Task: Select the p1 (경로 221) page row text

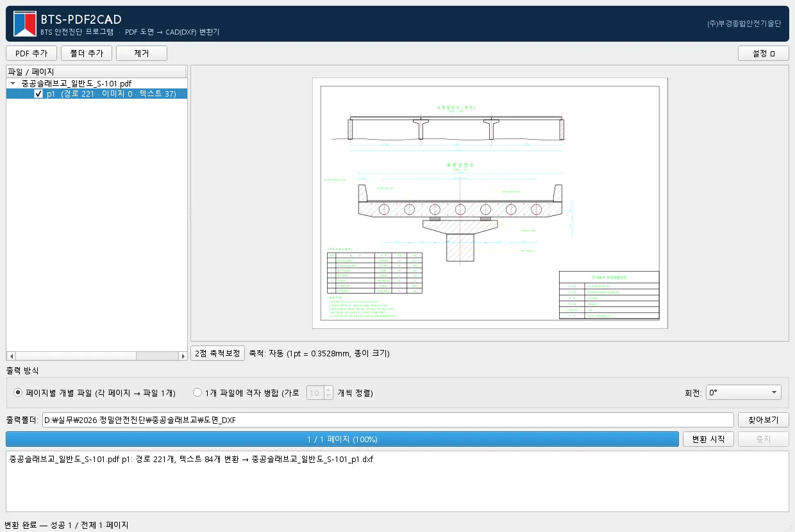Action: click(112, 94)
